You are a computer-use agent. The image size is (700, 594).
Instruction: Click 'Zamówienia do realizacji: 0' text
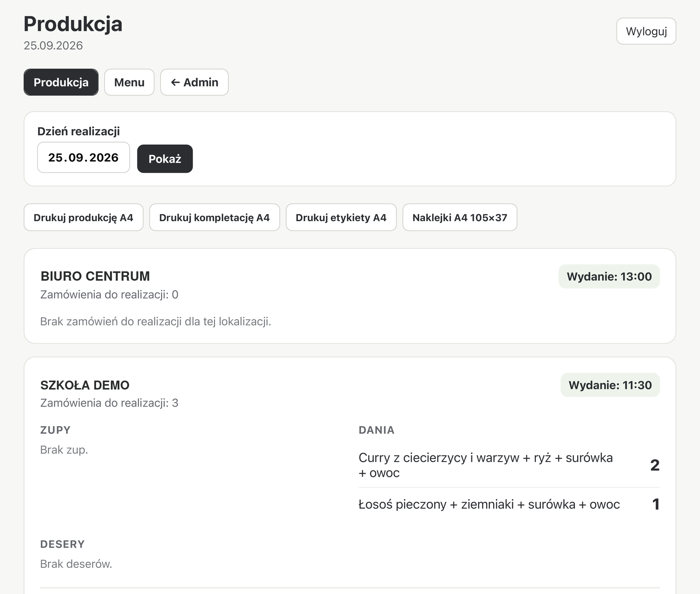[109, 295]
